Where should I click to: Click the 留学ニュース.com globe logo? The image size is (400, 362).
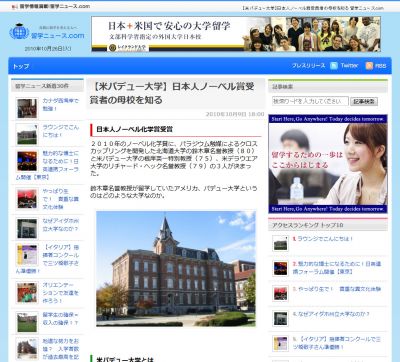tap(19, 32)
